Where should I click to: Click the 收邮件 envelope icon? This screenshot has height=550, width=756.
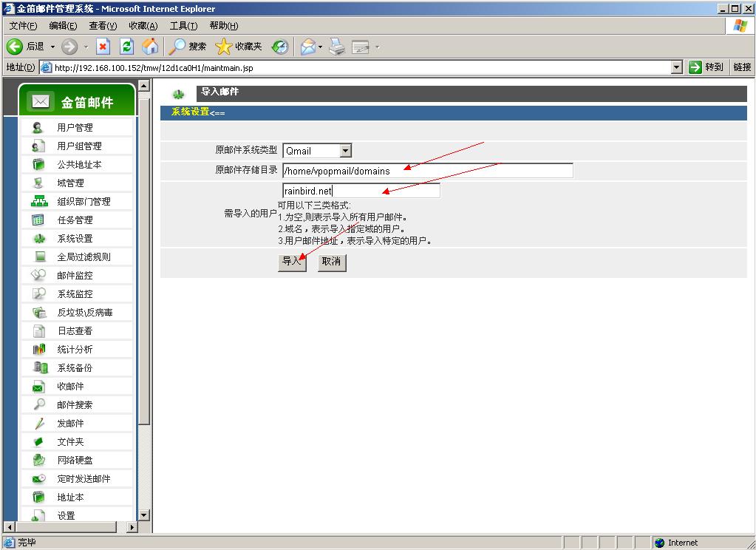pyautogui.click(x=38, y=387)
